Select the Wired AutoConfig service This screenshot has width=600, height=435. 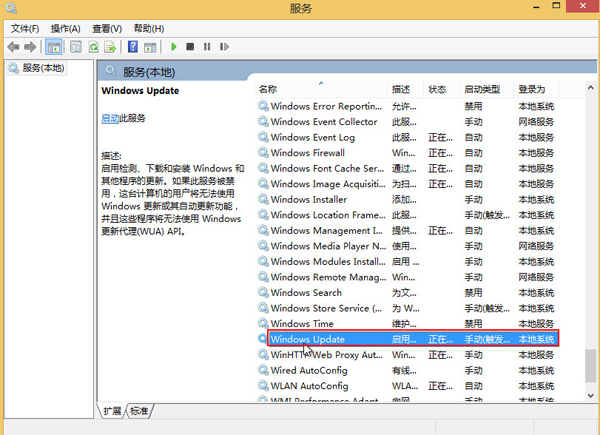point(408,370)
